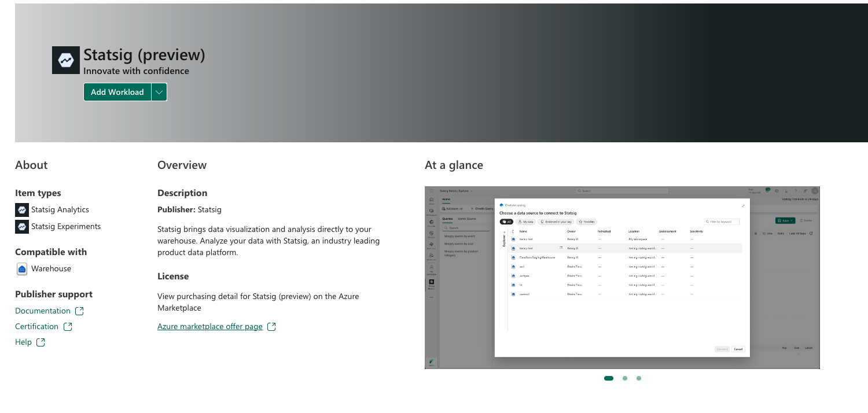This screenshot has width=868, height=413.
Task: Open the Azure marketplace offer page link
Action: [210, 326]
